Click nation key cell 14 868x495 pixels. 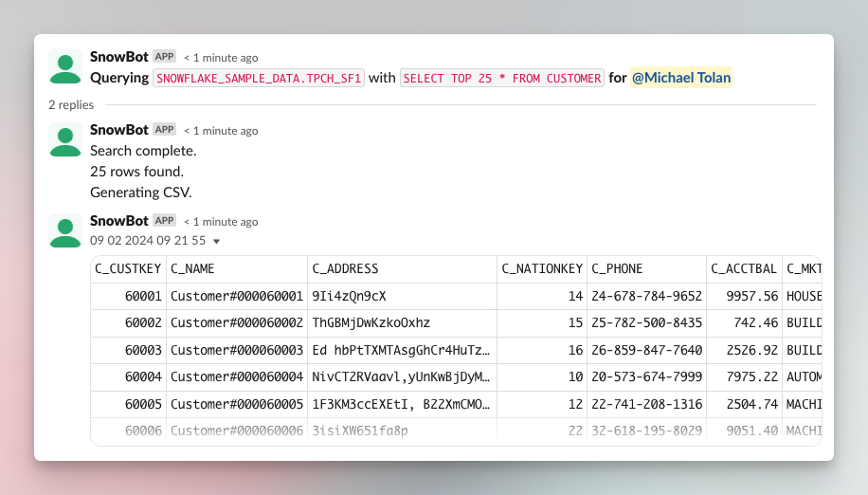[542, 296]
